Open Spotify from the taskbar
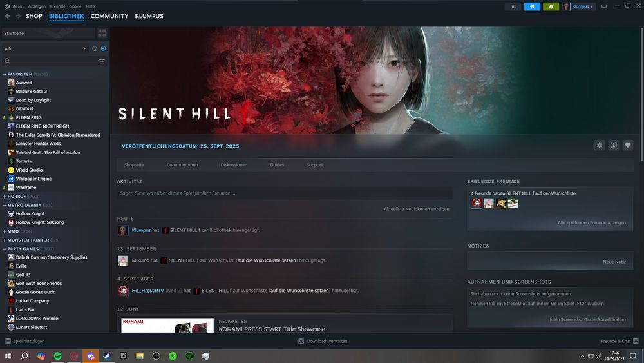The height and width of the screenshot is (363, 644). pos(57,356)
